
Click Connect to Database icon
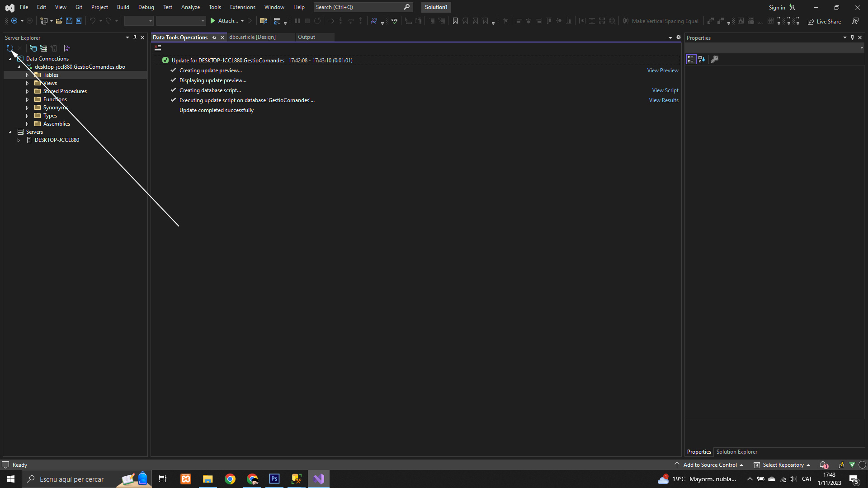click(x=33, y=48)
